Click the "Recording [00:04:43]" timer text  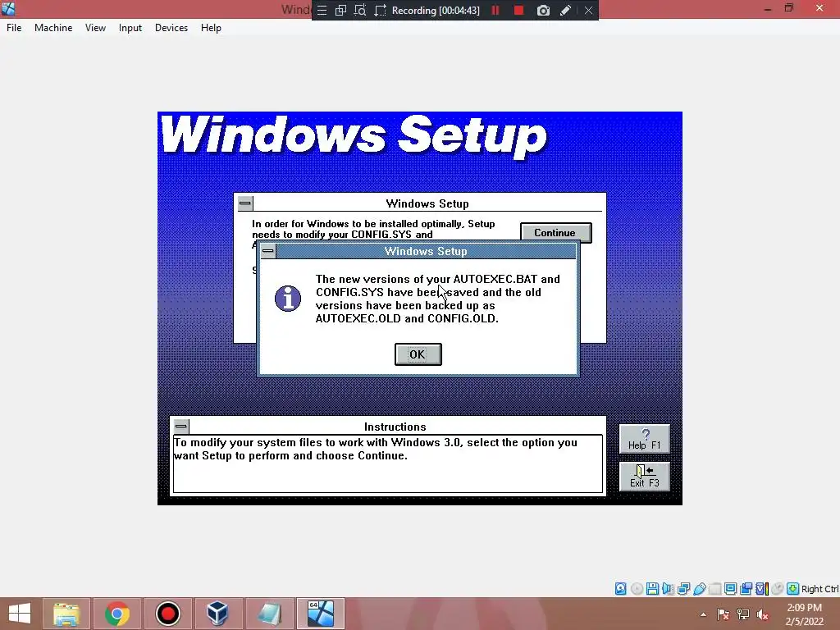436,10
